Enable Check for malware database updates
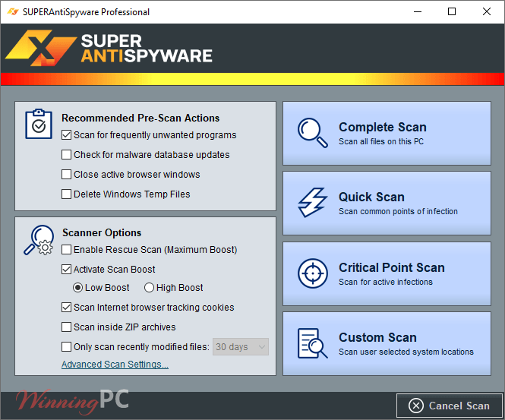The width and height of the screenshot is (505, 420). click(x=66, y=155)
